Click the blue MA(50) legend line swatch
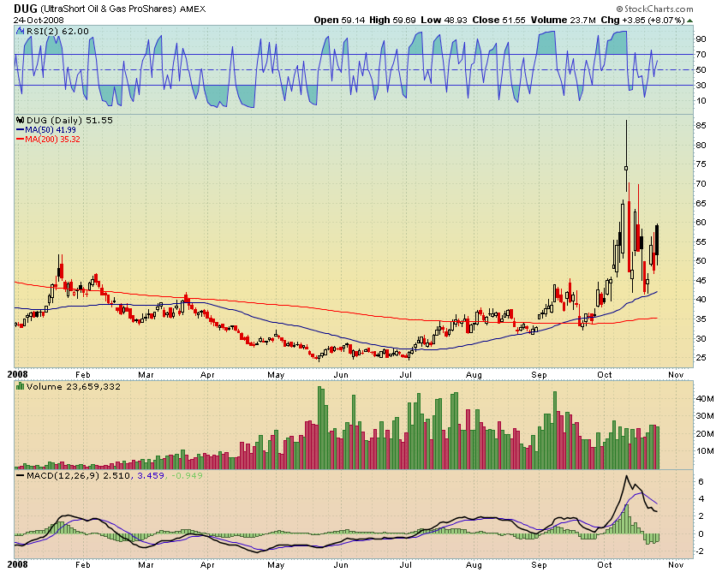Image resolution: width=728 pixels, height=572 pixels. 20,130
